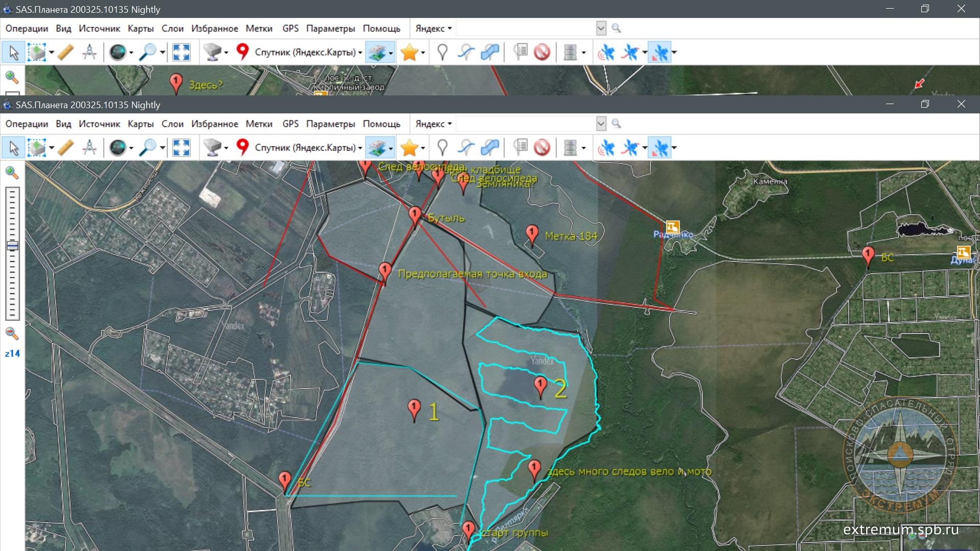Open the Параметры menu in the back window
The width and height of the screenshot is (980, 551).
pyautogui.click(x=331, y=28)
